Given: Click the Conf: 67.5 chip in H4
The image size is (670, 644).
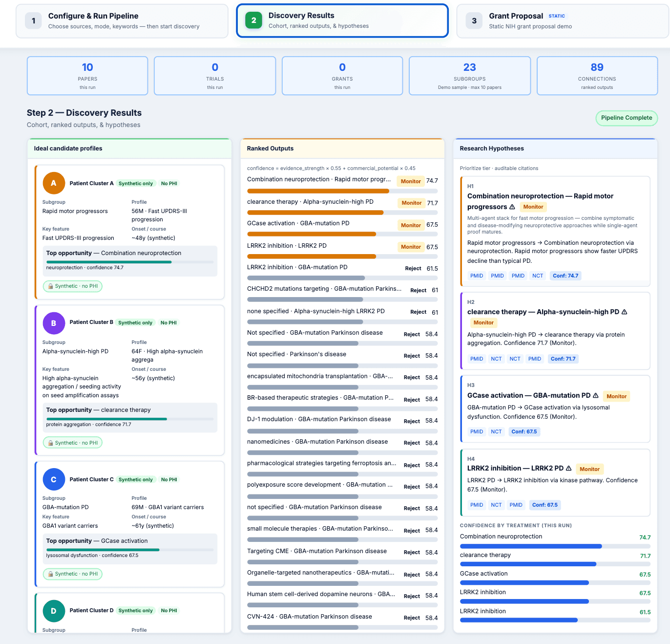Looking at the screenshot, I should [x=545, y=505].
